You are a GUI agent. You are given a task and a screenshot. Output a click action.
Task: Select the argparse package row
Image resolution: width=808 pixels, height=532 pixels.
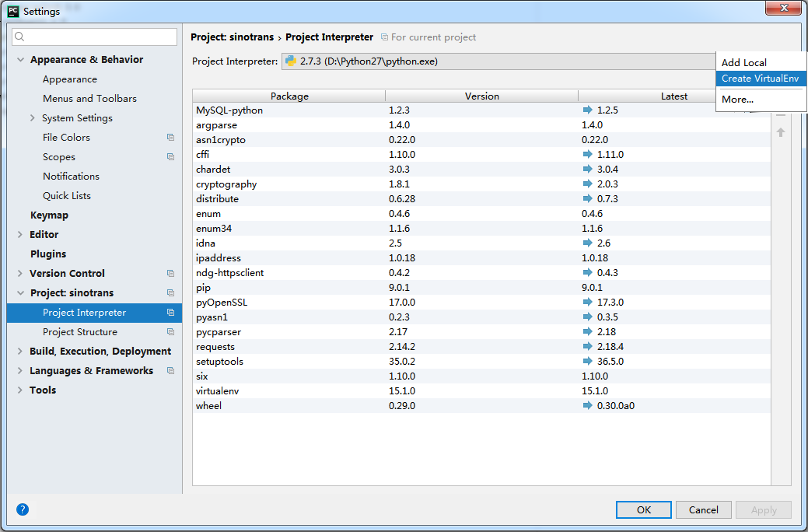[482, 124]
